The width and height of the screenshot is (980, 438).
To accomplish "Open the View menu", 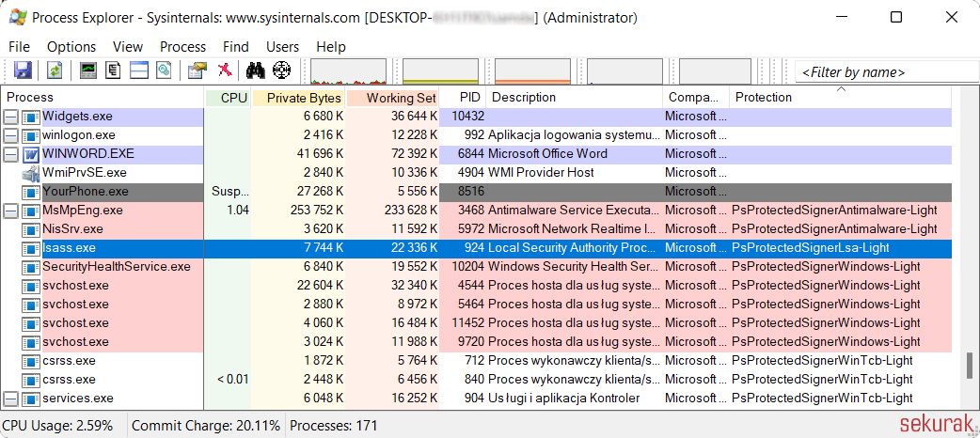I will coord(128,47).
